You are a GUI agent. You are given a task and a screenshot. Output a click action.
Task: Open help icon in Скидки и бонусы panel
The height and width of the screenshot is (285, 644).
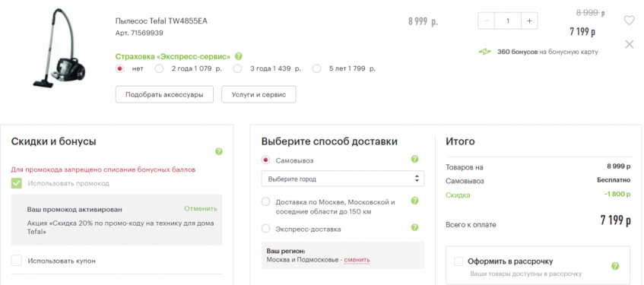(219, 151)
